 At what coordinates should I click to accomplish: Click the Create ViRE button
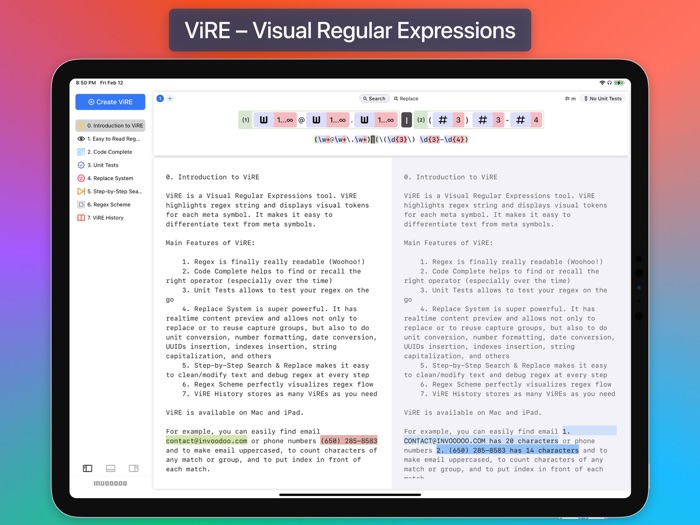tap(110, 102)
